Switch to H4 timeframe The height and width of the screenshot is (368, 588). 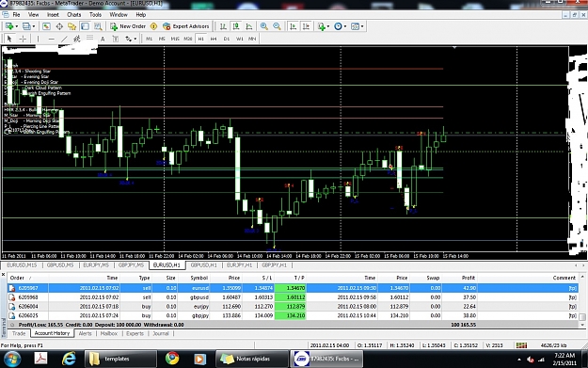click(214, 39)
